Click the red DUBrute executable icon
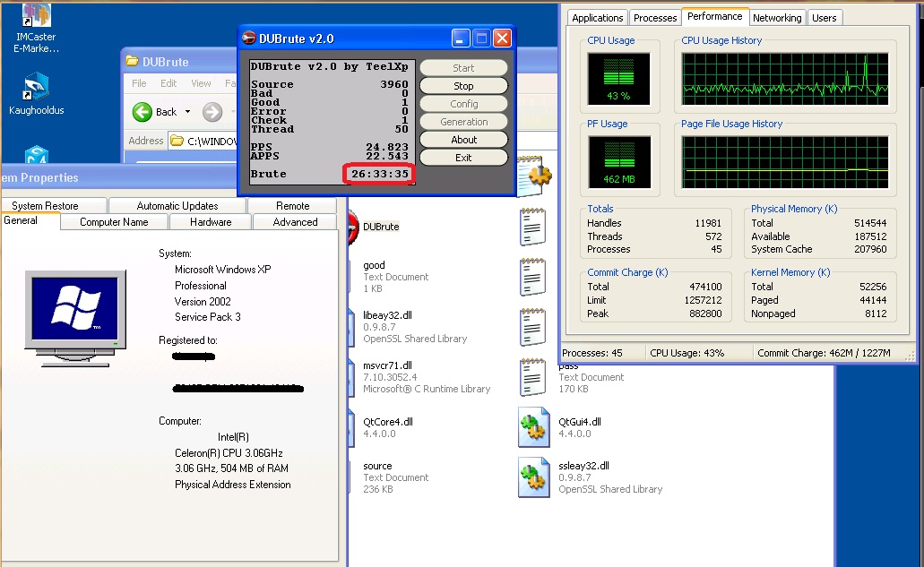The height and width of the screenshot is (567, 924). click(352, 228)
